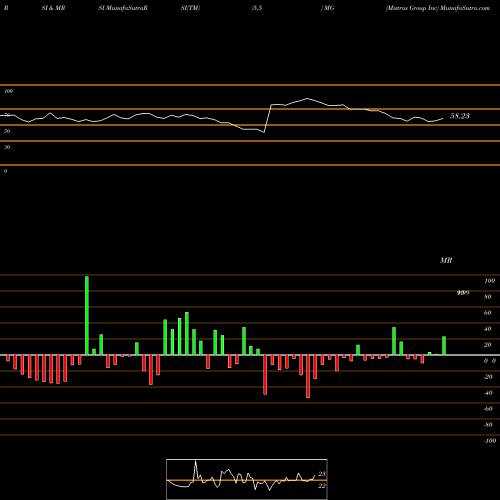Image resolution: width=500 pixels, height=500 pixels.
Task: Click the 'SI MunafaSutraR' header text
Action: tap(123, 8)
